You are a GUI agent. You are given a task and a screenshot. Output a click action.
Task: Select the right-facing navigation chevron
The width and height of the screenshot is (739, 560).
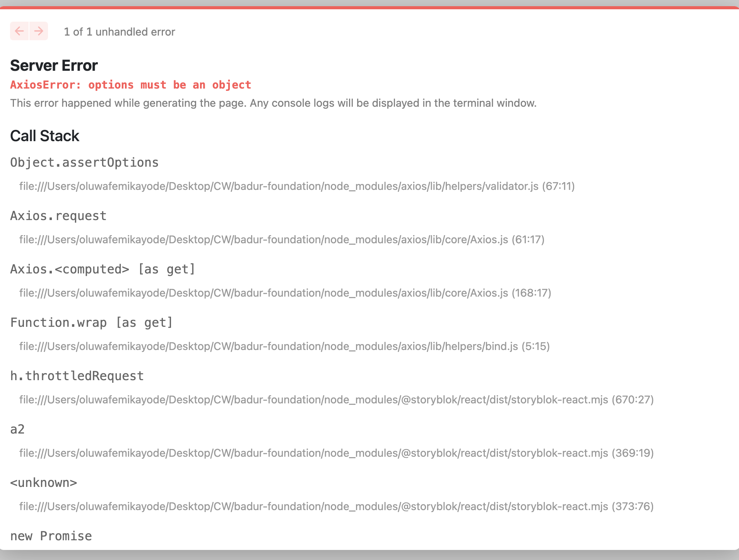tap(38, 31)
